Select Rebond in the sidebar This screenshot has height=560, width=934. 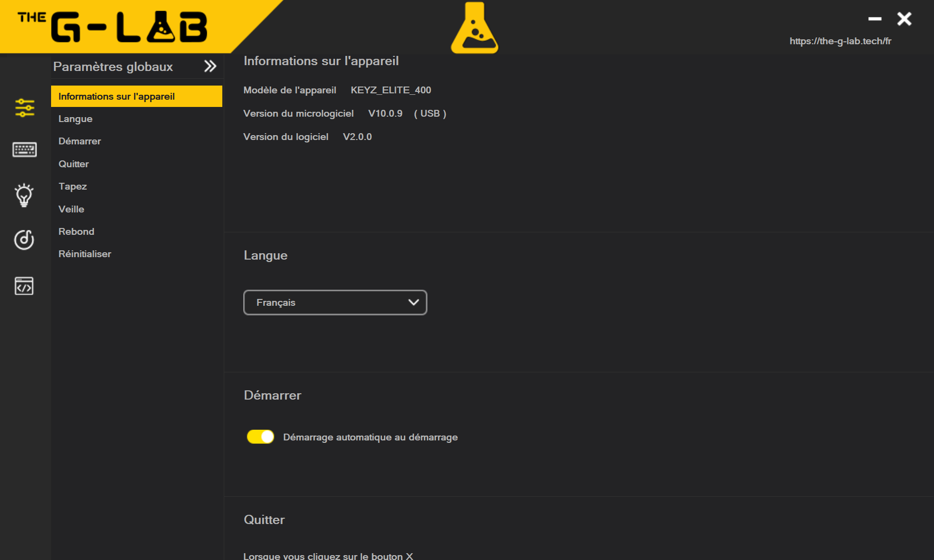(76, 231)
